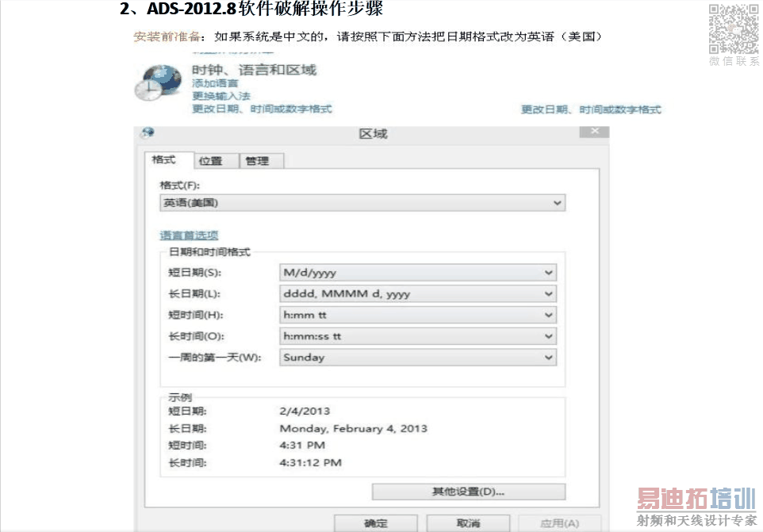Click the 4:31 PM short time example
Screen dimensions: 763x532
[302, 446]
